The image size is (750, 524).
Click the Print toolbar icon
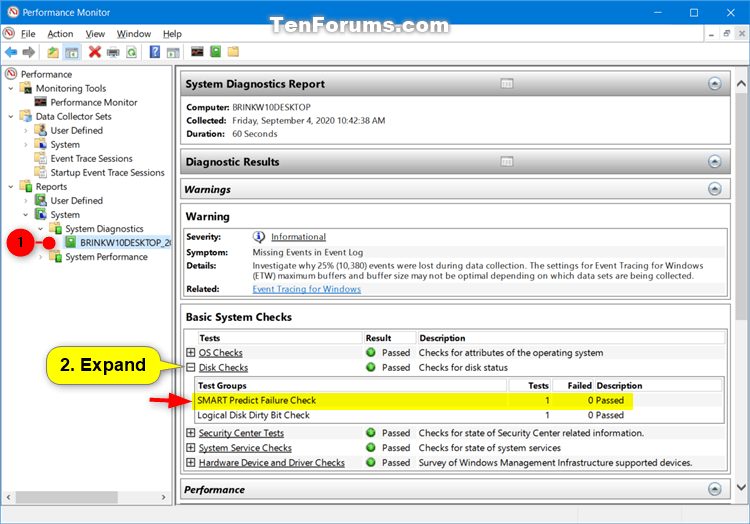point(113,52)
